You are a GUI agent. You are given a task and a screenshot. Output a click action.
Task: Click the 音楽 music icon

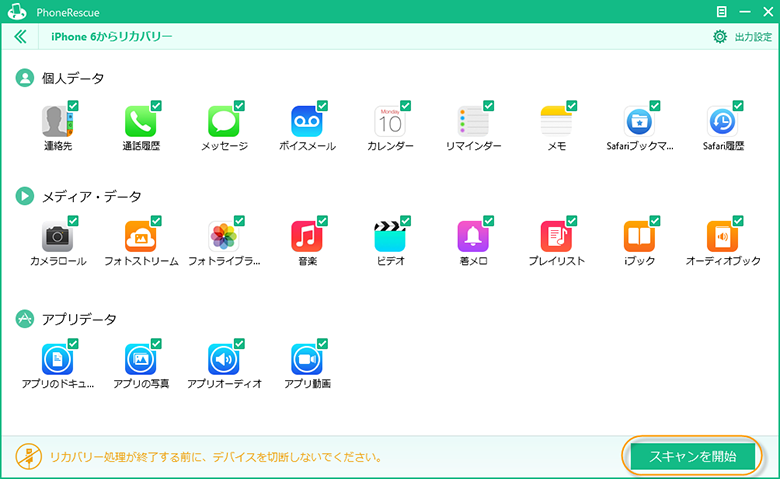click(x=306, y=236)
